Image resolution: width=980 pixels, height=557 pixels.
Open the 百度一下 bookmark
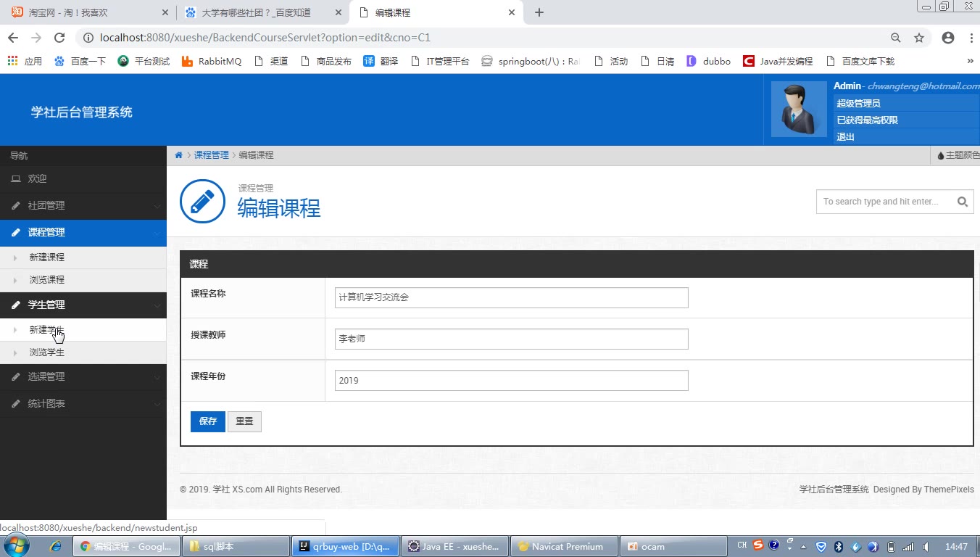(x=80, y=62)
